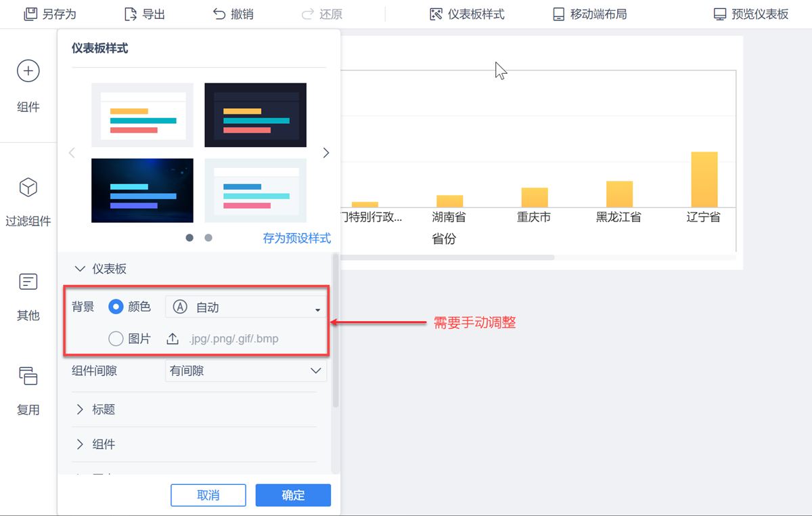
Task: Click the plus icon to add 组件
Action: pos(28,70)
